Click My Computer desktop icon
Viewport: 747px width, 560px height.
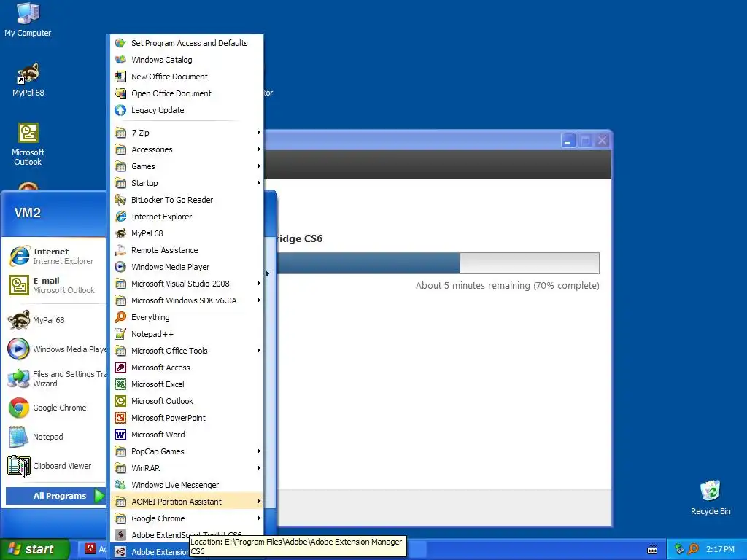tap(28, 13)
